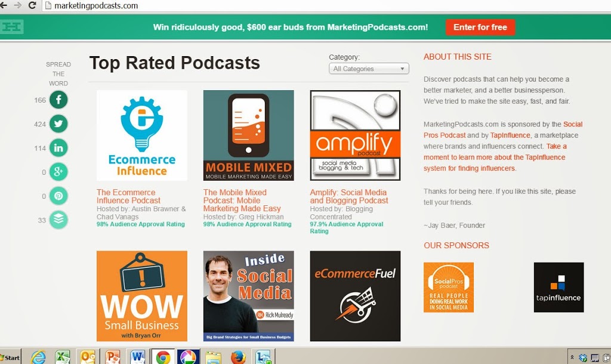Follow the Social Pros Podcast link
Viewport: 611px width, 364px height.
pyautogui.click(x=503, y=129)
